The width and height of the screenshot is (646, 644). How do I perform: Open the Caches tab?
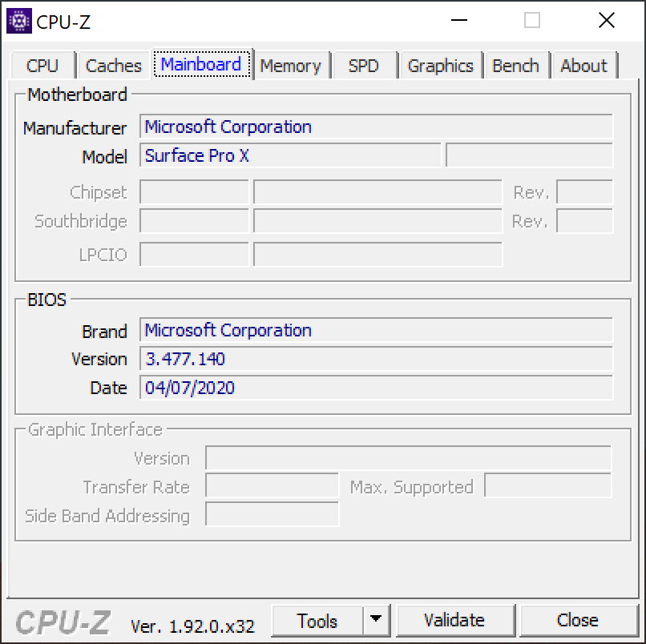coord(113,66)
